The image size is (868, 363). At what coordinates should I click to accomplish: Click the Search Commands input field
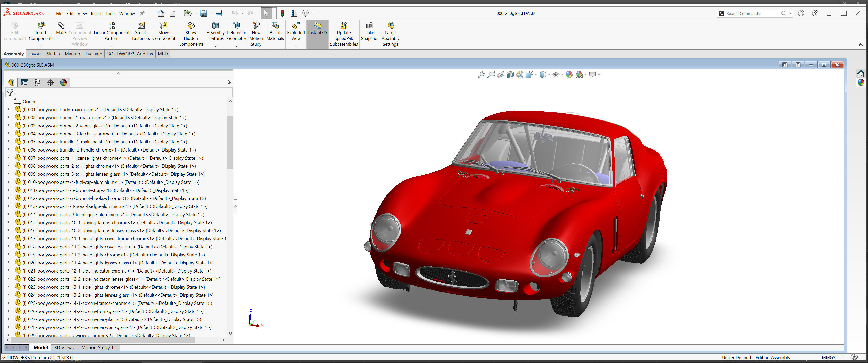point(753,13)
